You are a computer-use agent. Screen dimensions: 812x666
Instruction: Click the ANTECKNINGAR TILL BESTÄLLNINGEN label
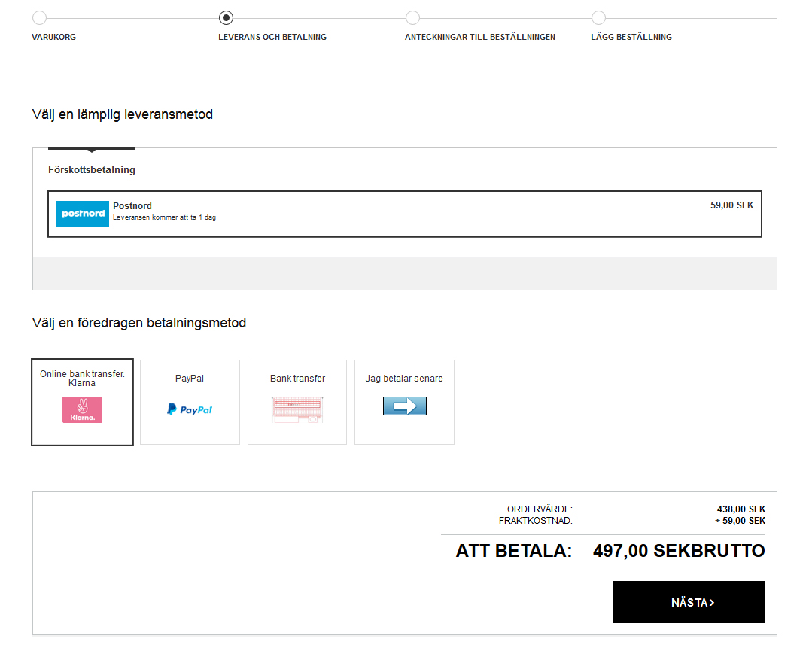(x=480, y=37)
